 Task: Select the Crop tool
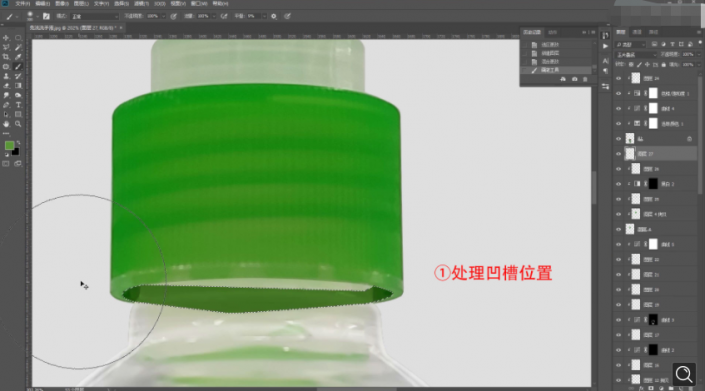pyautogui.click(x=6, y=57)
